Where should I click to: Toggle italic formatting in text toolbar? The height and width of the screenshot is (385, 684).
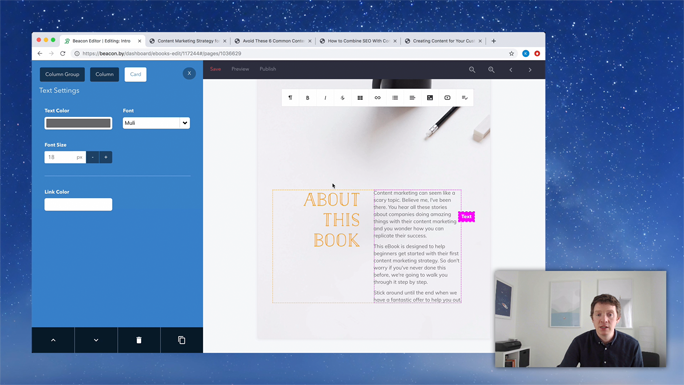pyautogui.click(x=325, y=98)
